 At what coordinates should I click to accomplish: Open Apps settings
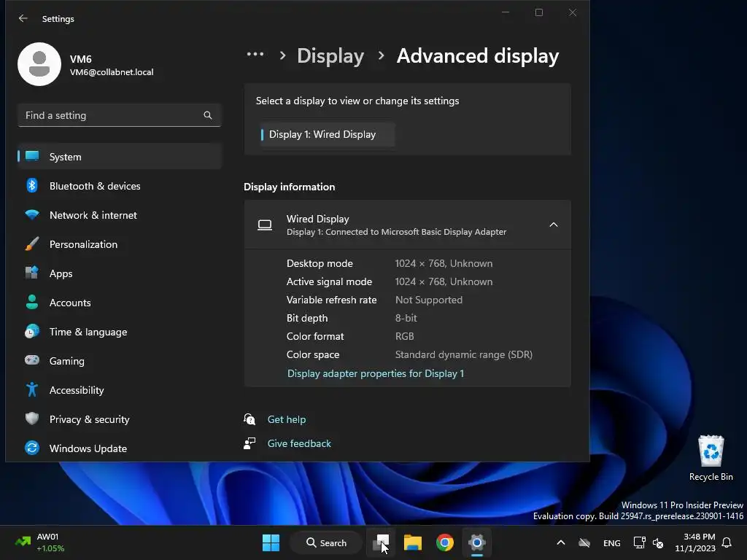pos(119,273)
